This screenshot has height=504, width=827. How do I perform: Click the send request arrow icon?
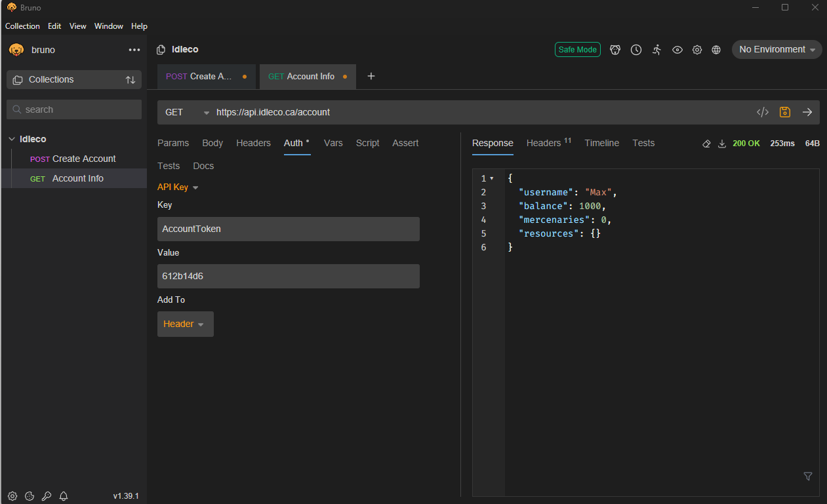[807, 112]
